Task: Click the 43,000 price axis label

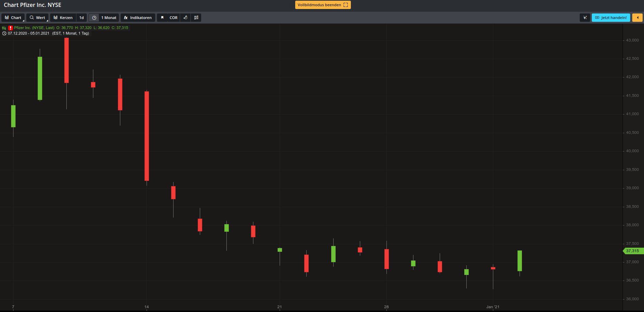Action: (x=633, y=40)
